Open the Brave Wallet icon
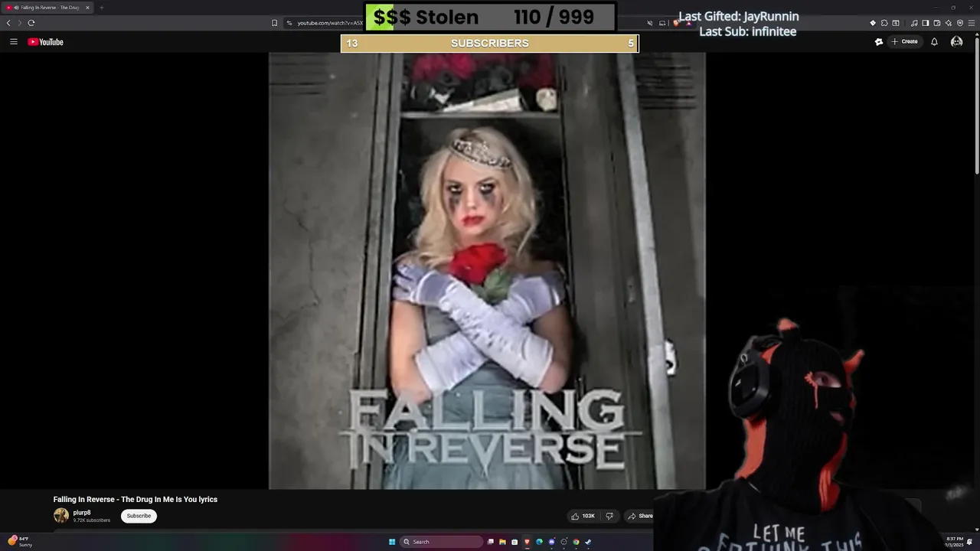Screen dimensions: 980x551 [x=937, y=23]
